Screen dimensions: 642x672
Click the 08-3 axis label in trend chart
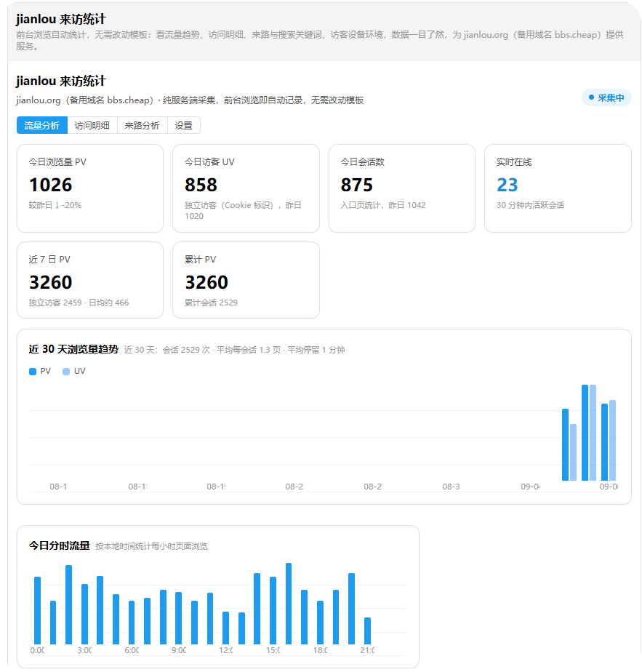(451, 487)
